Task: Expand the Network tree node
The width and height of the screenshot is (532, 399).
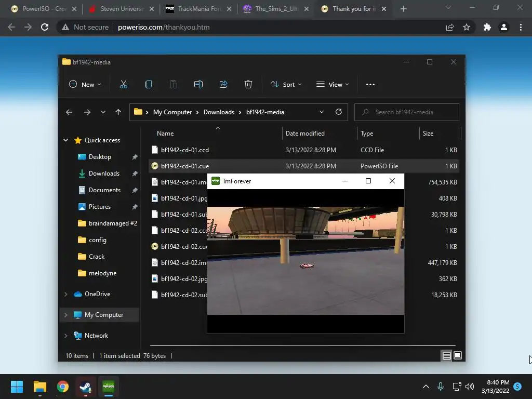Action: pos(66,336)
